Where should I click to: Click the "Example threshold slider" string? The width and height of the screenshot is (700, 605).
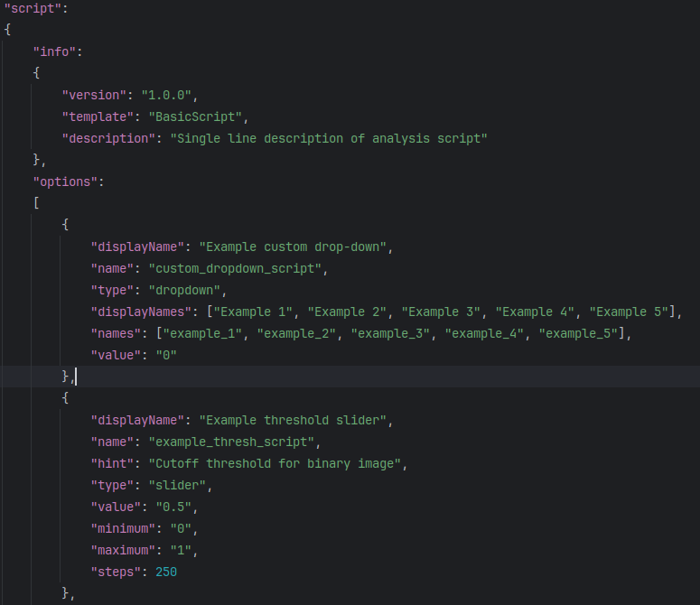pyautogui.click(x=295, y=420)
